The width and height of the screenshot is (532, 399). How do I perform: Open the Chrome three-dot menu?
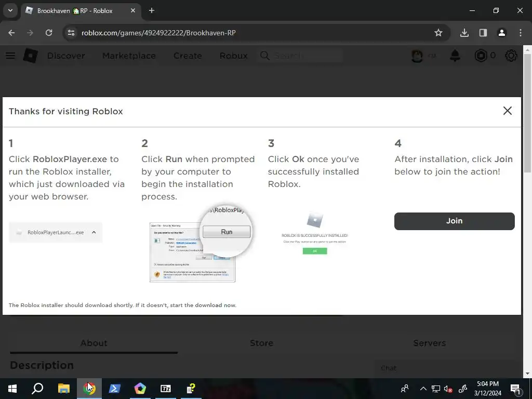(x=521, y=33)
